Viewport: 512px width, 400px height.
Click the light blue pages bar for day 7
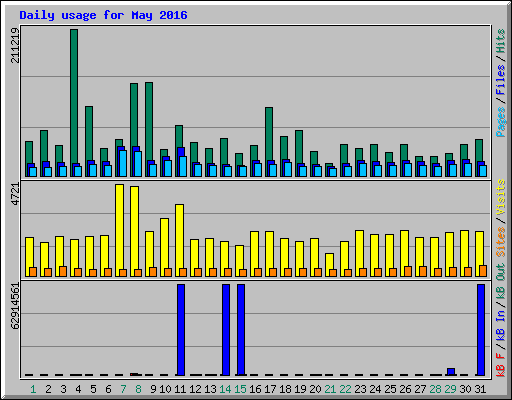coord(123,163)
